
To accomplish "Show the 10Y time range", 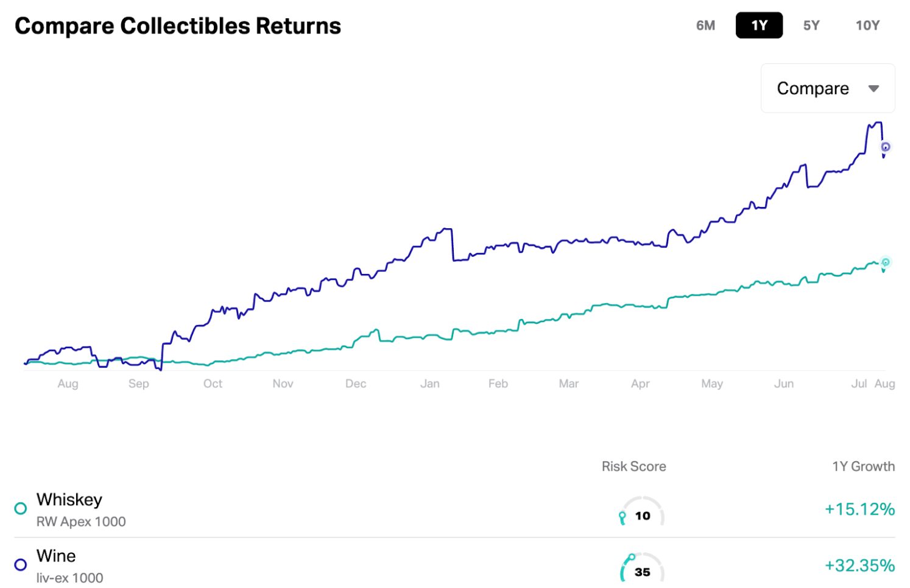I will [x=867, y=26].
